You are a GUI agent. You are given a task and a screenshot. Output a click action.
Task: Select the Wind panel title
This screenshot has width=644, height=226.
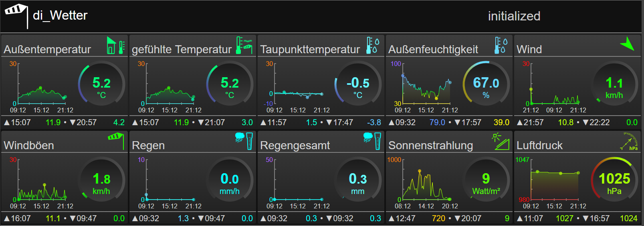point(529,49)
